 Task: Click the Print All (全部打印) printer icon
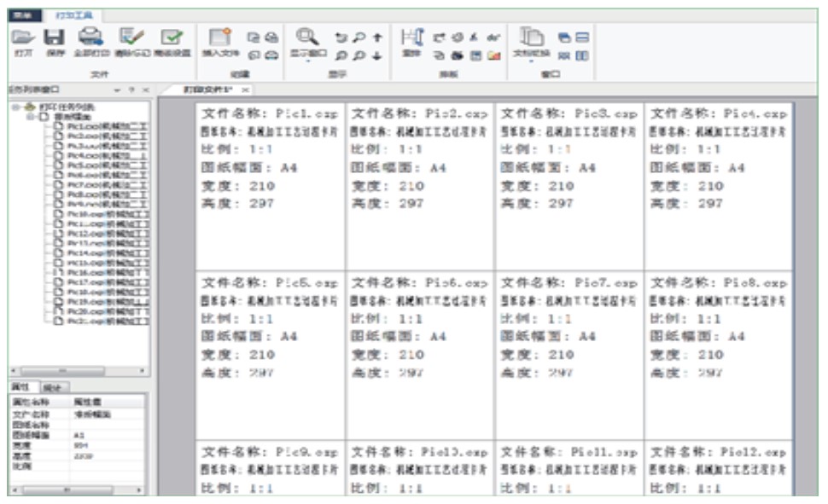point(90,36)
